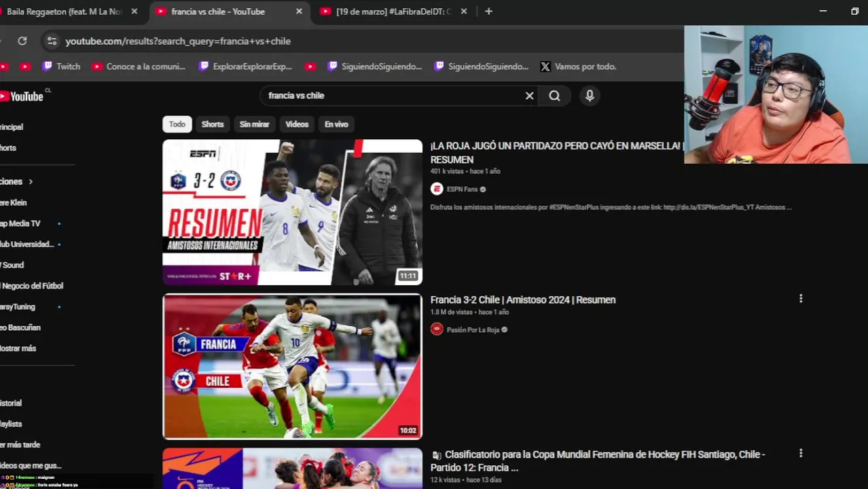This screenshot has height=489, width=868.
Task: Open Playlists in sidebar
Action: pos(11,424)
